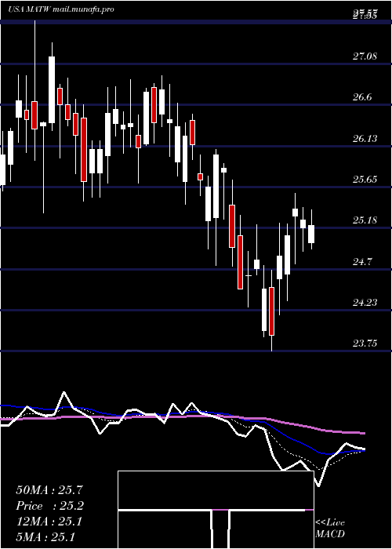Viewport: 392px width, 549px height.
Task: Click the 'USA MATW mail.munafa.pro' chart title
Action: pyautogui.click(x=61, y=9)
